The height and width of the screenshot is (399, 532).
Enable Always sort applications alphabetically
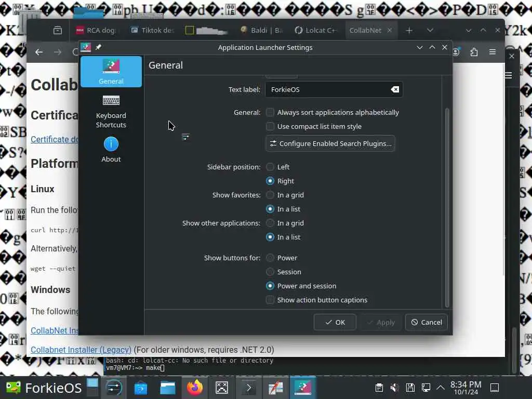coord(332,112)
